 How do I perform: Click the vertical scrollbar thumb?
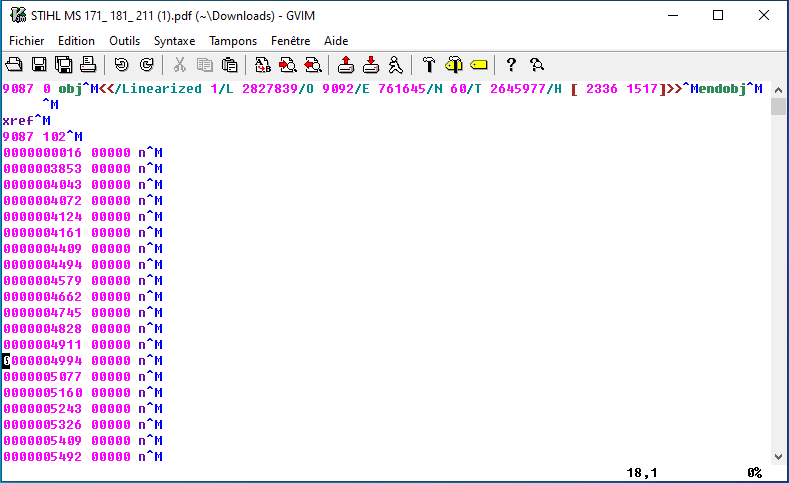(x=778, y=107)
